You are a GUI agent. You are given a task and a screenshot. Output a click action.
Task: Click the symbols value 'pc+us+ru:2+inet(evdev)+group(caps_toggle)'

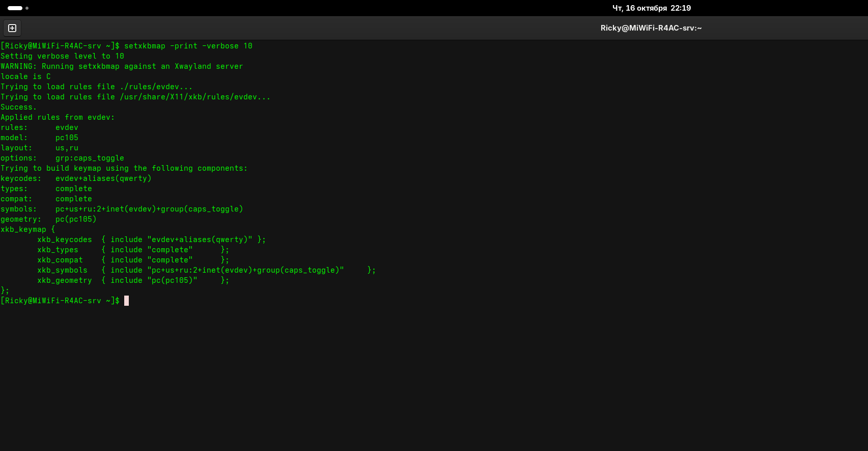(149, 209)
